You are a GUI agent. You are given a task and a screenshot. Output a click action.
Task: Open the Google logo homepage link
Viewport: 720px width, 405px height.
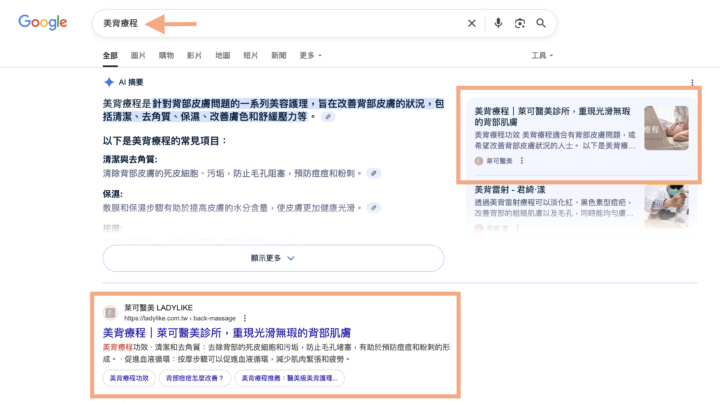[x=43, y=22]
